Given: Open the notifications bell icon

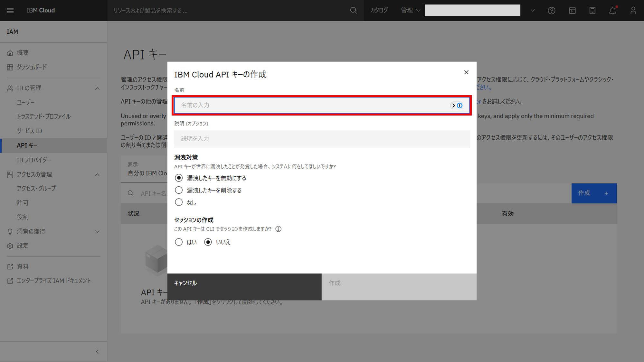Looking at the screenshot, I should click(x=612, y=11).
